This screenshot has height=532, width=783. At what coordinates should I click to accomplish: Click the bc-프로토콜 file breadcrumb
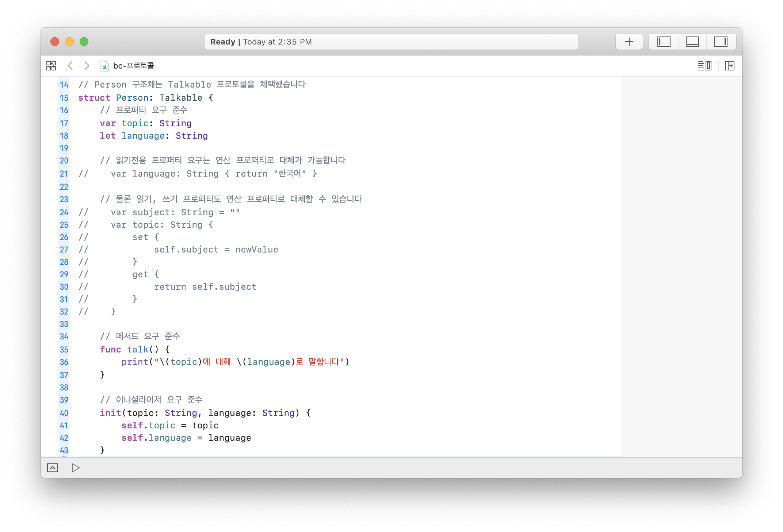tap(134, 66)
